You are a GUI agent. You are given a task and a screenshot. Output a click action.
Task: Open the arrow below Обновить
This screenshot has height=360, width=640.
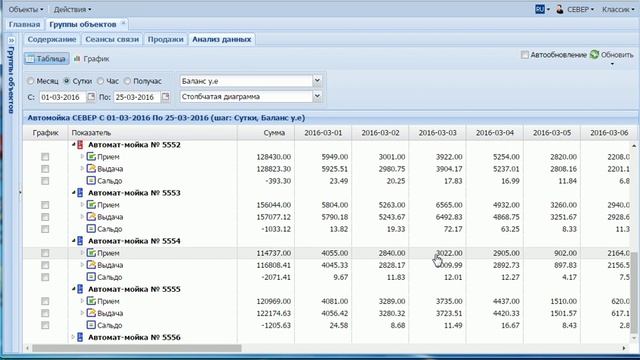click(x=612, y=64)
